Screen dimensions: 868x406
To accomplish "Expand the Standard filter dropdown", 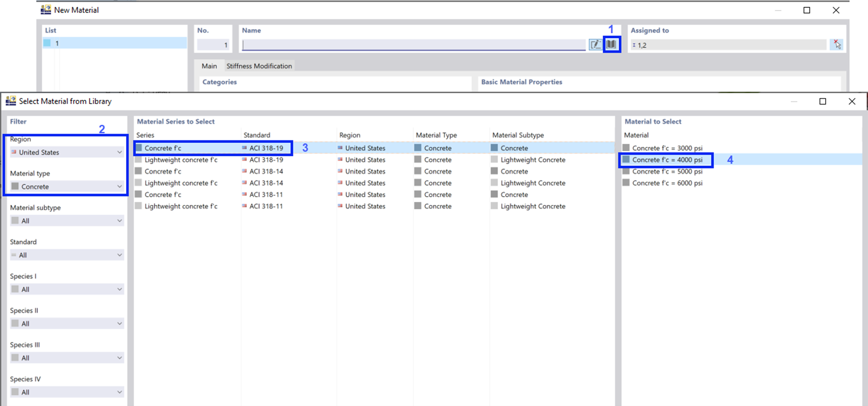I will 67,255.
